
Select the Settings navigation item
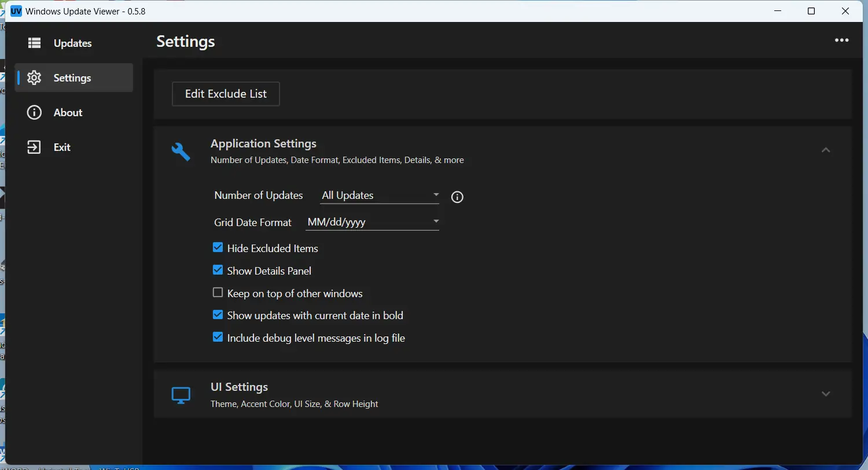tap(74, 78)
